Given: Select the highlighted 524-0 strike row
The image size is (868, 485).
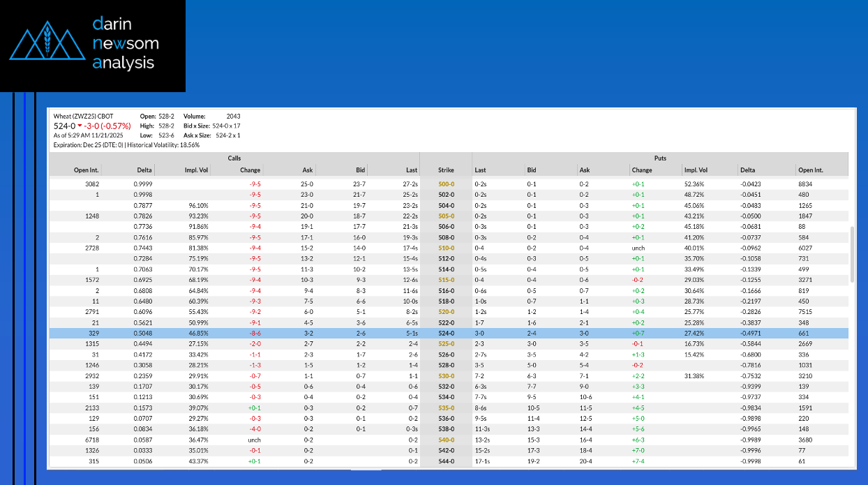Looking at the screenshot, I should coord(446,334).
